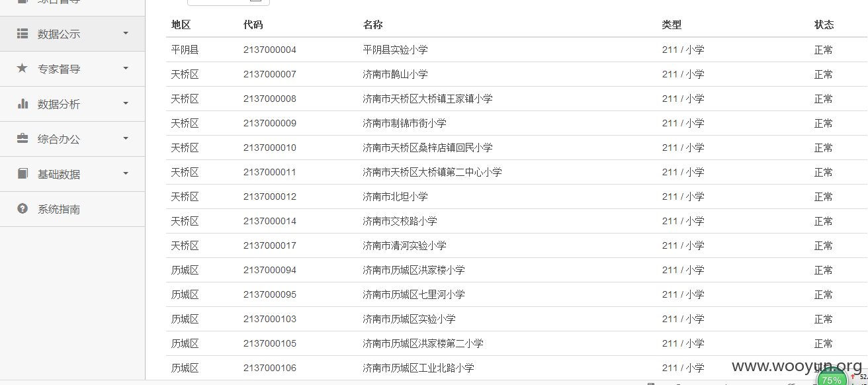The image size is (868, 385).
Task: Expand the 数据分析 dropdown arrow
Action: [126, 103]
